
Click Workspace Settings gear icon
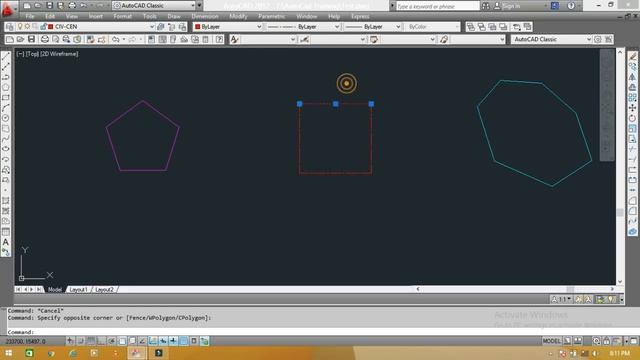[598, 39]
